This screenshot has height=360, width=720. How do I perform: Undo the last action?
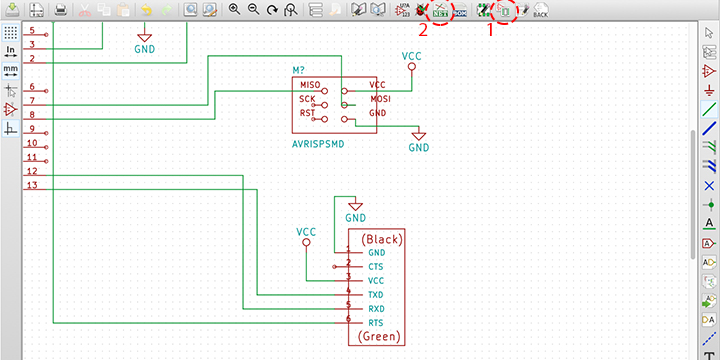click(x=146, y=9)
